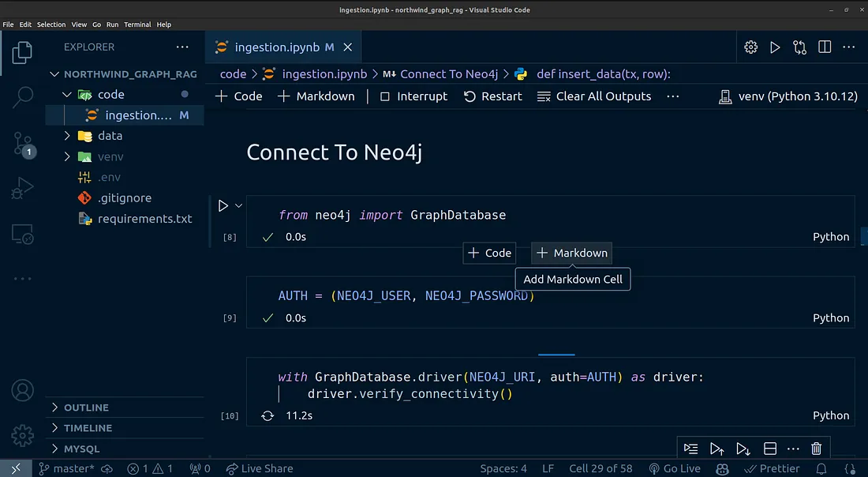Clear All Outputs in notebook
The height and width of the screenshot is (477, 868).
coord(594,96)
